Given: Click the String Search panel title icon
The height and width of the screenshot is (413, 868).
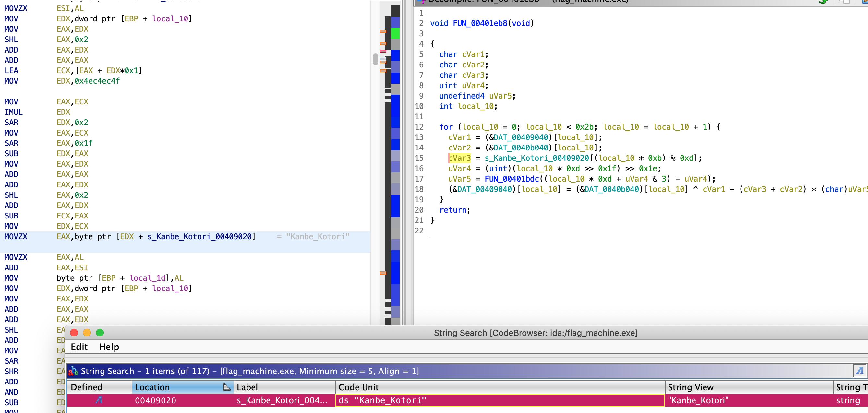Looking at the screenshot, I should coord(73,371).
